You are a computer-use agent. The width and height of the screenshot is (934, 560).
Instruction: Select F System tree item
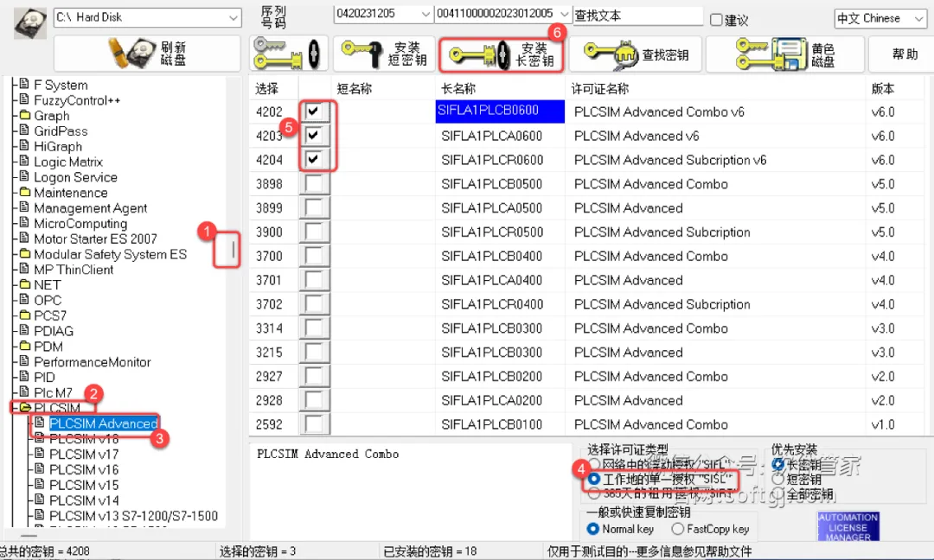tap(61, 85)
